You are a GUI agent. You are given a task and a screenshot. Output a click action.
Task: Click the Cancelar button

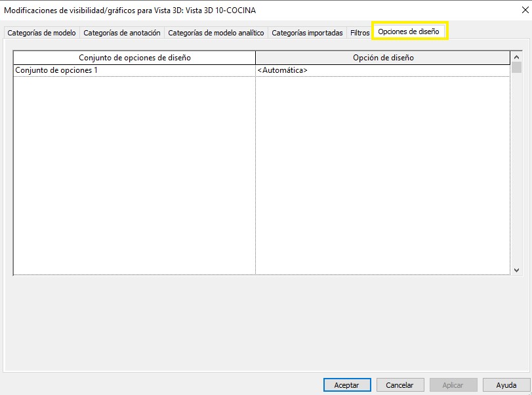click(399, 385)
